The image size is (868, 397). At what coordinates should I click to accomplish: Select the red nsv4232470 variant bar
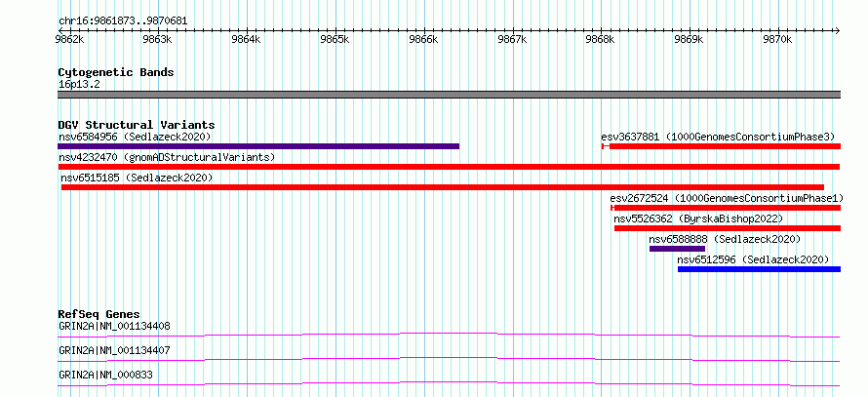[449, 167]
